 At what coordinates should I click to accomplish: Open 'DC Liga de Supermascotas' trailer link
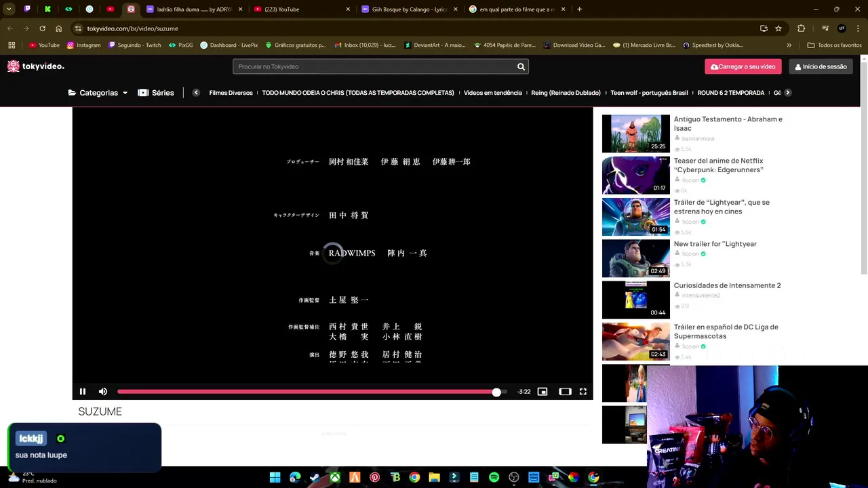(x=726, y=331)
